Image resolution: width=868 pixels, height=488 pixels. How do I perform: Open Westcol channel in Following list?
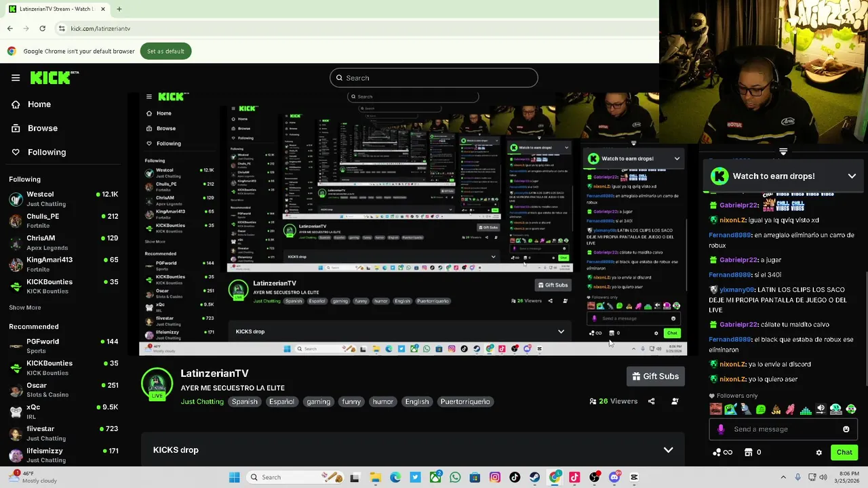pos(64,199)
